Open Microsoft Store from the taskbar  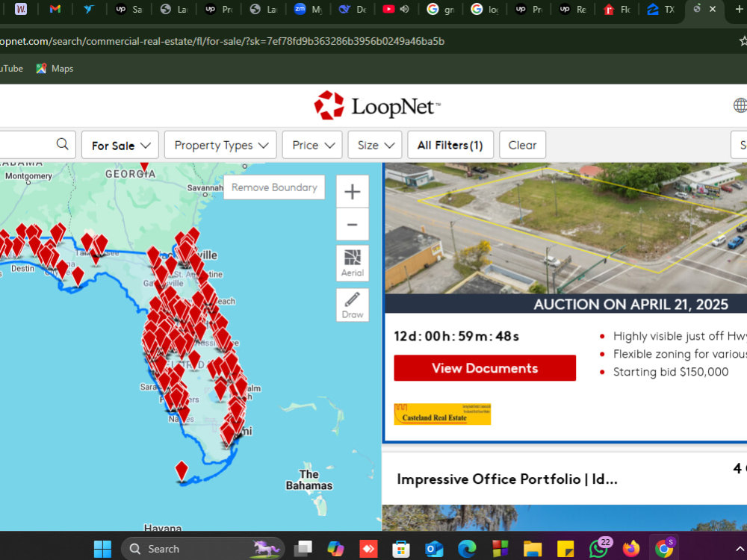click(401, 549)
